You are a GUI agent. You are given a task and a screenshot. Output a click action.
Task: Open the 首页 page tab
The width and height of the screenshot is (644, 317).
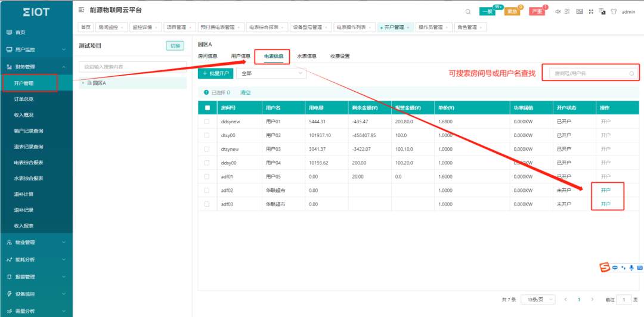85,27
